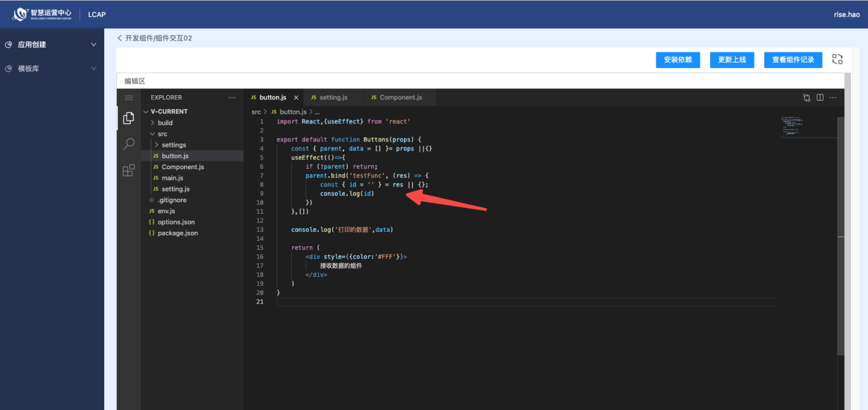The height and width of the screenshot is (410, 868).
Task: Open .gitignore in the file explorer
Action: point(192,200)
